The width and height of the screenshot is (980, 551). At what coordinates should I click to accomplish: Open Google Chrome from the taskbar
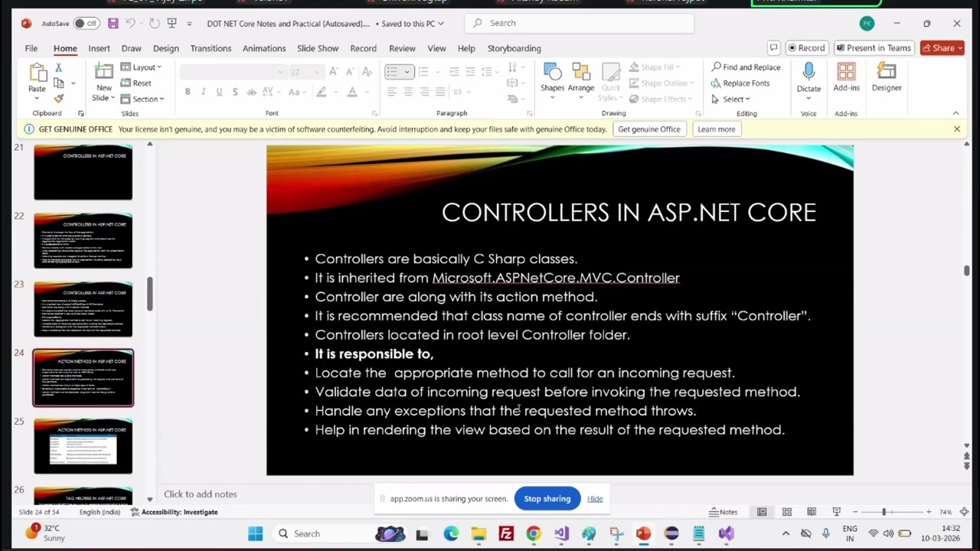coord(534,533)
